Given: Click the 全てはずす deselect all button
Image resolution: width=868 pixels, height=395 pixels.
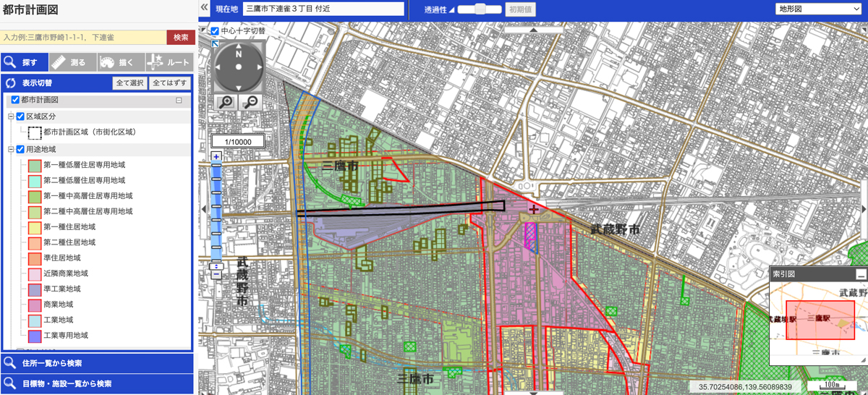Looking at the screenshot, I should tap(170, 83).
